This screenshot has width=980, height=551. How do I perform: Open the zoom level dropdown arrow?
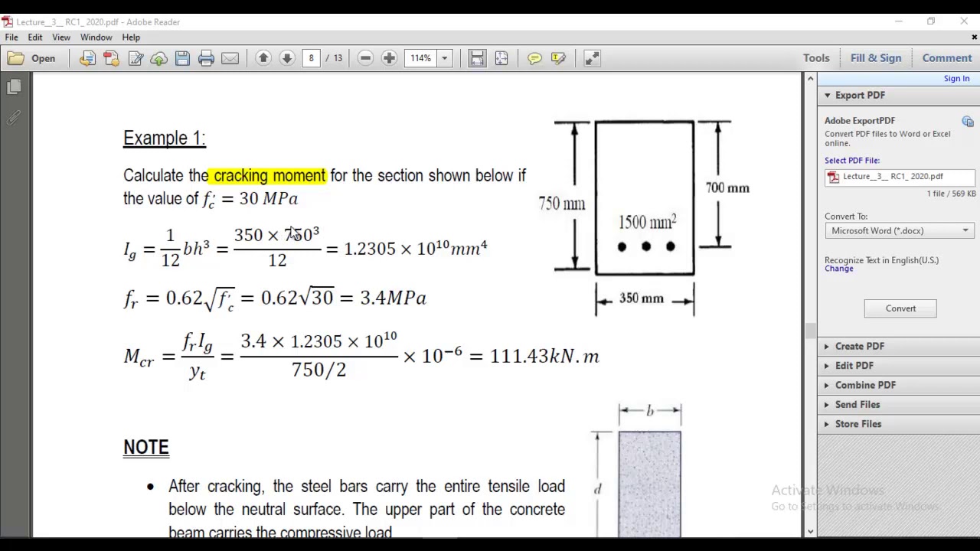pos(444,58)
